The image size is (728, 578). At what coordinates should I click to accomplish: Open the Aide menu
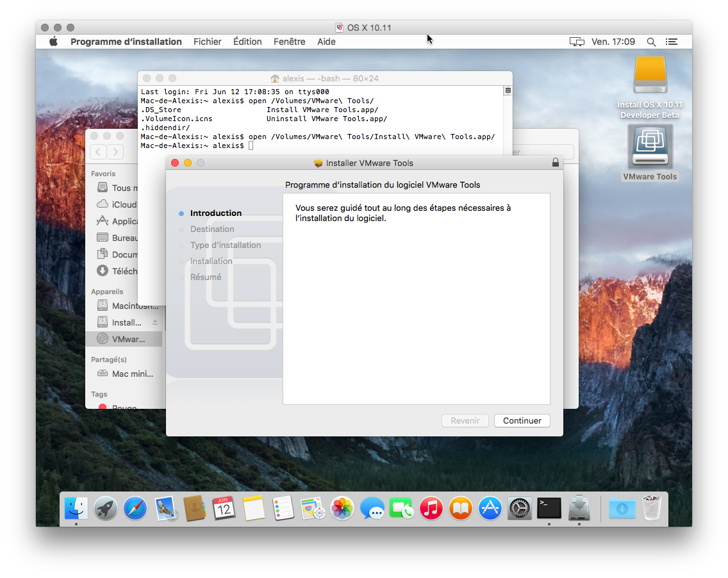pos(326,42)
